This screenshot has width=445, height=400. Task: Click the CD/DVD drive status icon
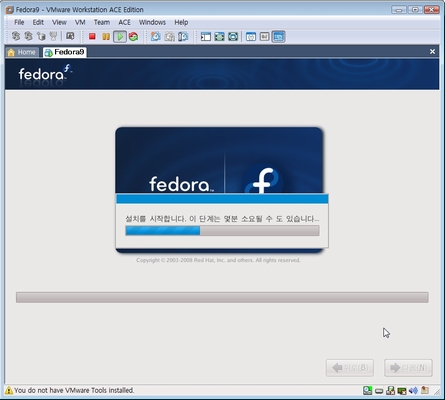pos(367,390)
